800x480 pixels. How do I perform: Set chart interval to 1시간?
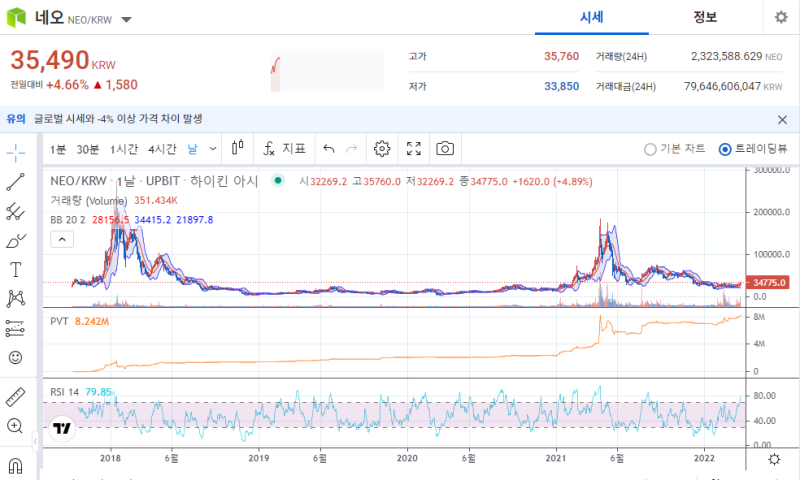[124, 149]
